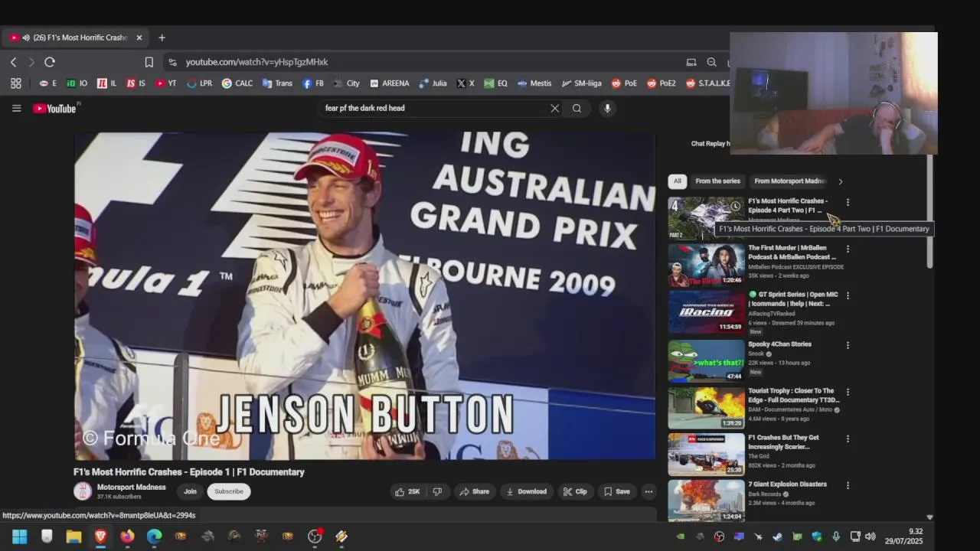Download the video

coord(527,491)
